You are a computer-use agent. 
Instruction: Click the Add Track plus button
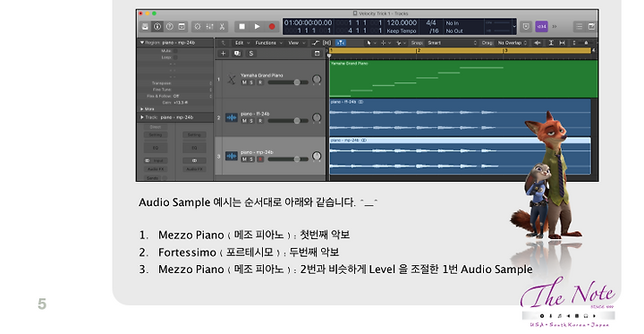223,54
